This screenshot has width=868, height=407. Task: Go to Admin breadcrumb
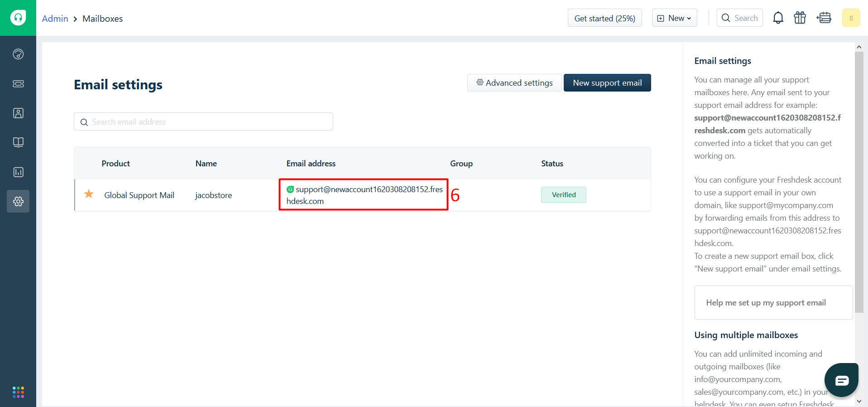point(55,19)
